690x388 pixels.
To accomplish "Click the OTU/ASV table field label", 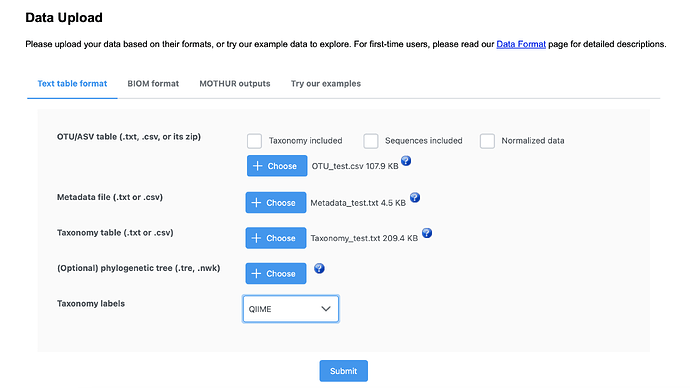I will [x=128, y=137].
